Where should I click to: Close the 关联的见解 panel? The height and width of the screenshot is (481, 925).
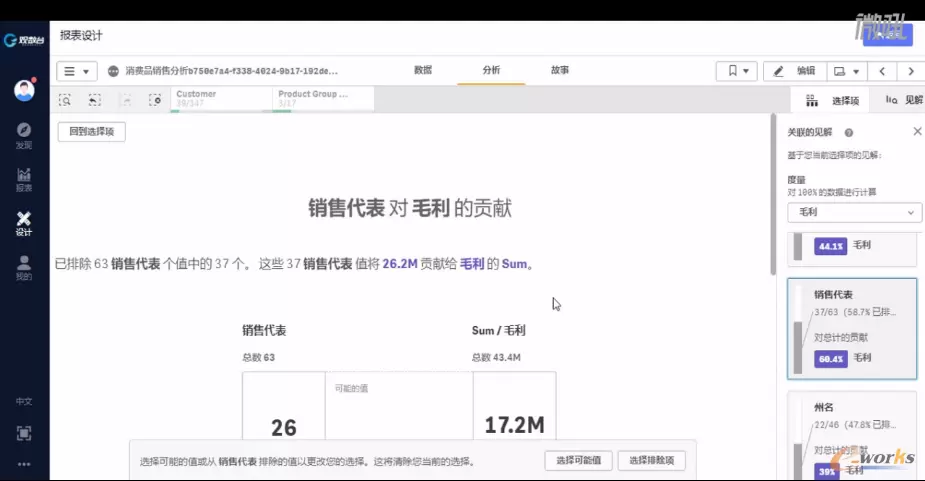pyautogui.click(x=917, y=132)
